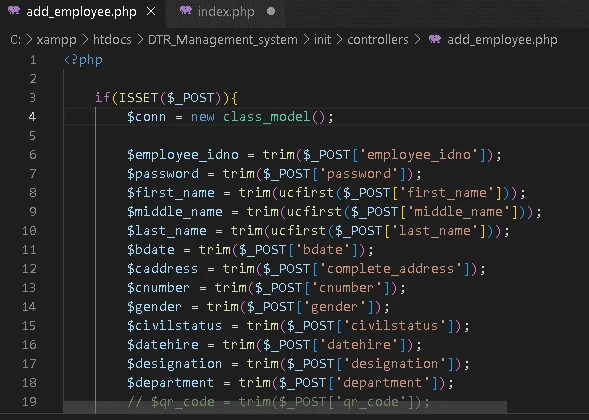Select the C: breadcrumb segment
Image resolution: width=589 pixels, height=420 pixels.
point(15,40)
